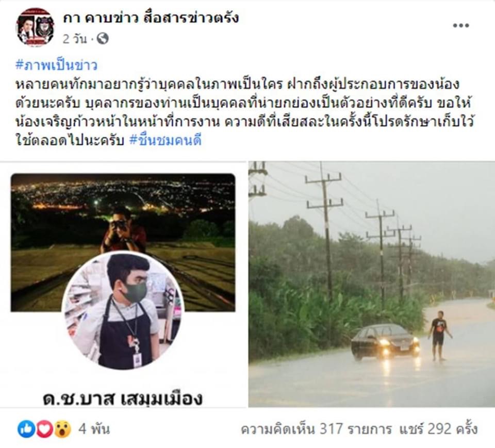This screenshot has width=495, height=448.
Task: Click the page profile picture avatar
Action: click(35, 27)
